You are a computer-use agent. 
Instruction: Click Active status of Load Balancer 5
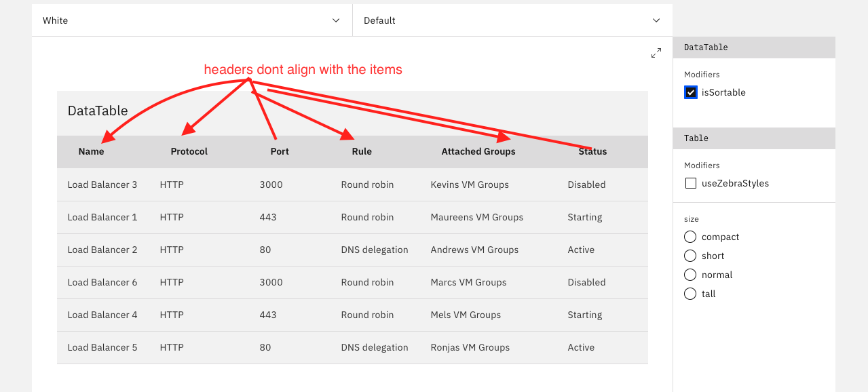[x=581, y=347]
